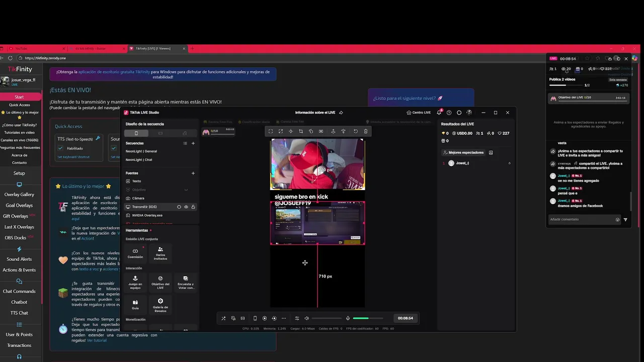
Task: Click the magic wand effects icon in bottom bar
Action: (224, 318)
